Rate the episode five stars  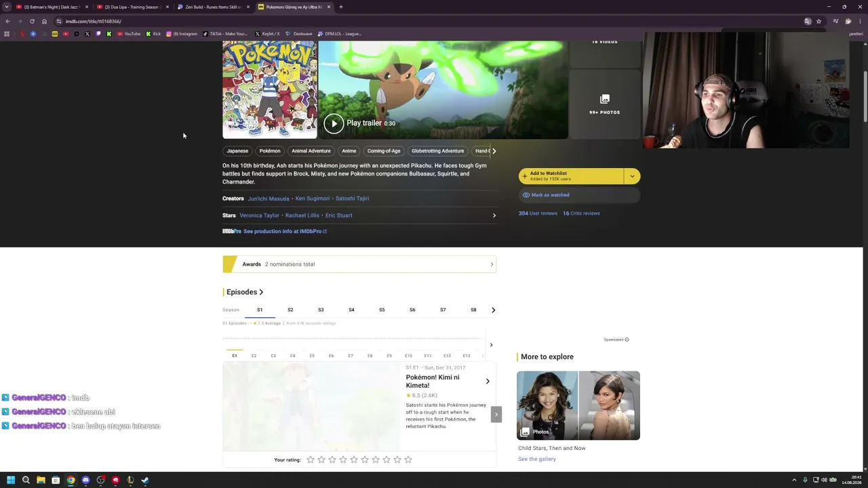(354, 460)
